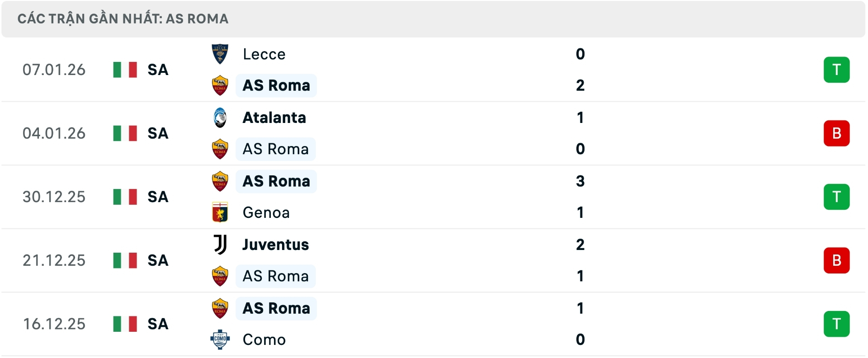The height and width of the screenshot is (358, 868).
Task: Toggle the green T badge for Como match
Action: click(x=837, y=324)
